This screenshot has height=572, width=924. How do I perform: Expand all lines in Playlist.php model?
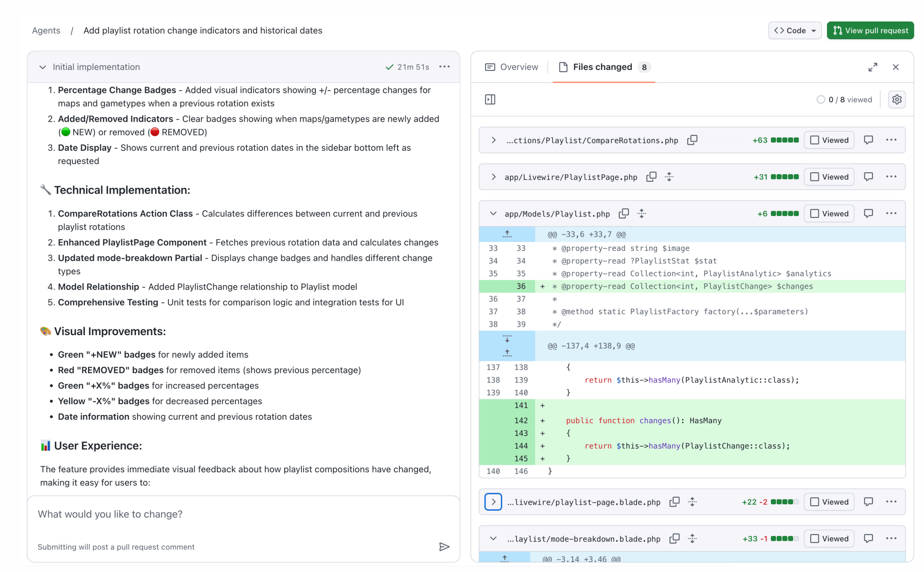point(642,214)
